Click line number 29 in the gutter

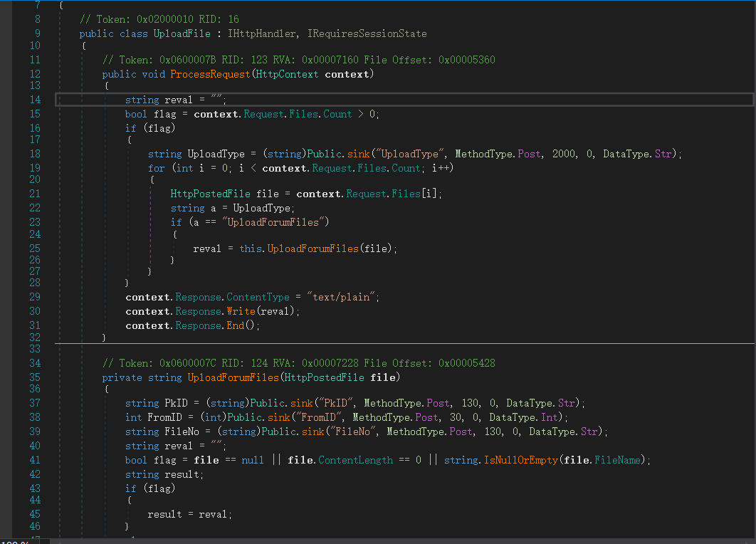pyautogui.click(x=35, y=297)
